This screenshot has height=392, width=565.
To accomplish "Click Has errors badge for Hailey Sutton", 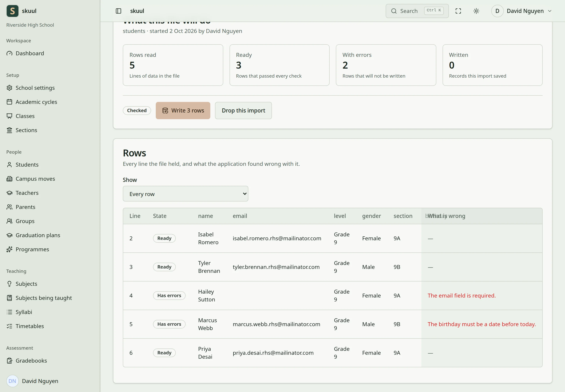I will [x=169, y=296].
